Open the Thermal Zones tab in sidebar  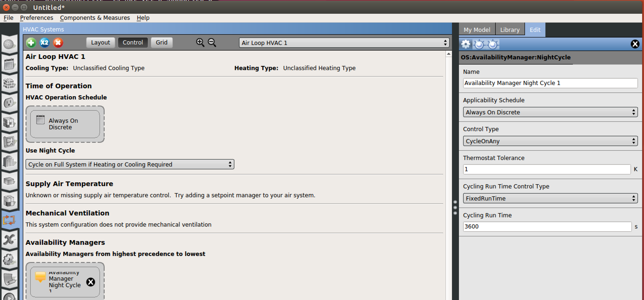10,200
